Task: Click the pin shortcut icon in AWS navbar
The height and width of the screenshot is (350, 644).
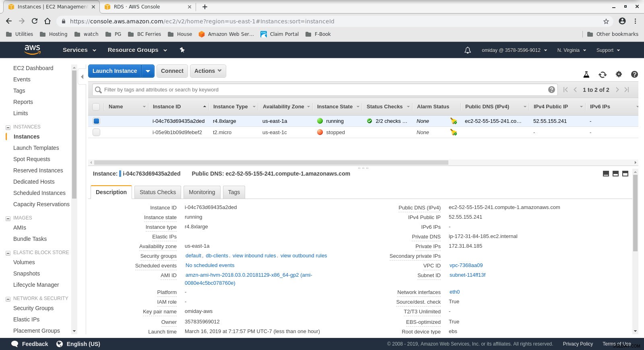Action: coord(182,50)
